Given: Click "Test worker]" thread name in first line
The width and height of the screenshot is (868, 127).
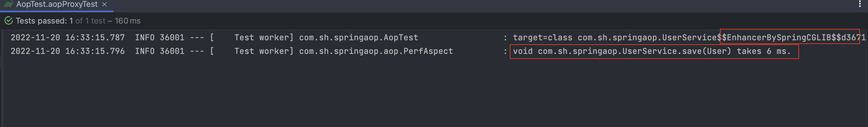Looking at the screenshot, I should click(x=264, y=37).
